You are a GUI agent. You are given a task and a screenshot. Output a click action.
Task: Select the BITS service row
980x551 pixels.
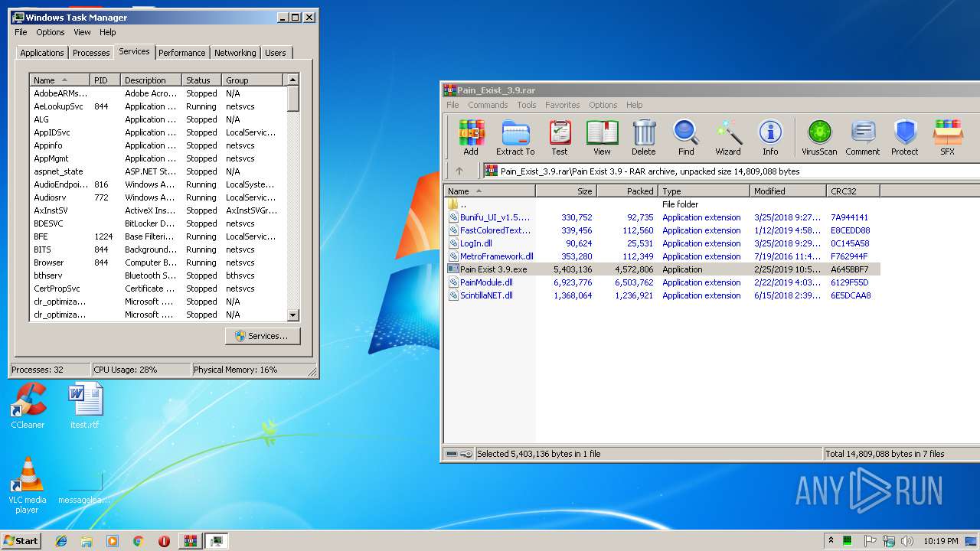[x=158, y=249]
